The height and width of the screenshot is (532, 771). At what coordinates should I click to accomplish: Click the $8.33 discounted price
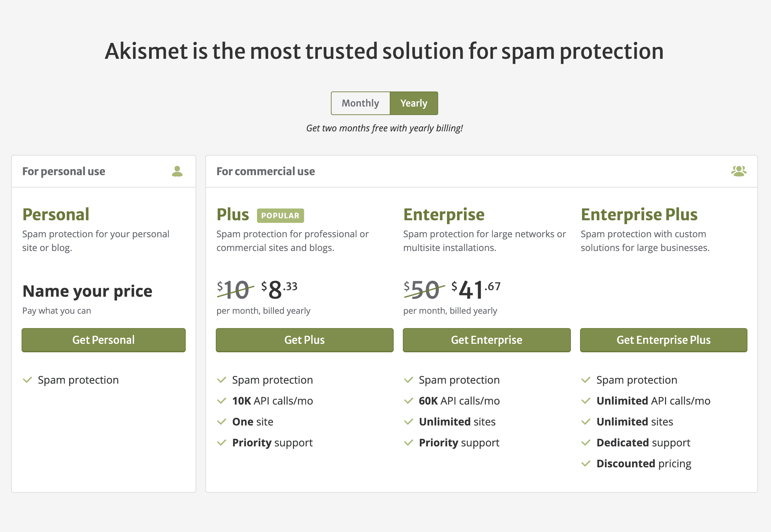pyautogui.click(x=280, y=290)
